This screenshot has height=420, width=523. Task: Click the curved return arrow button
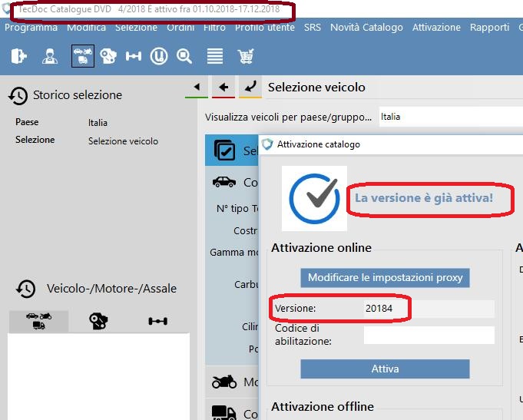click(x=250, y=87)
